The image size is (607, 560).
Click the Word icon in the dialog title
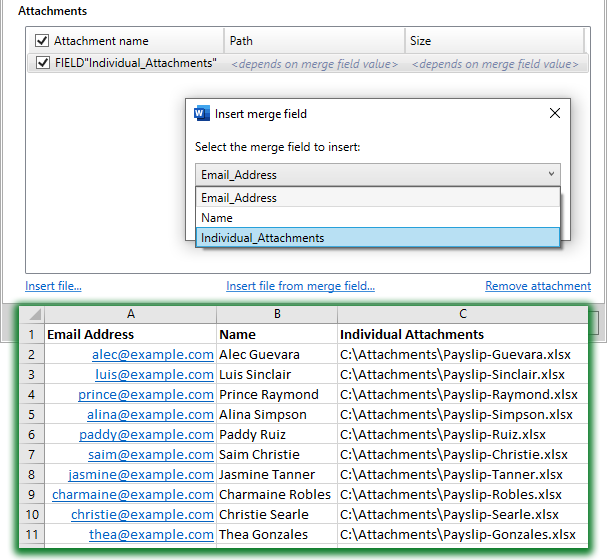[202, 113]
